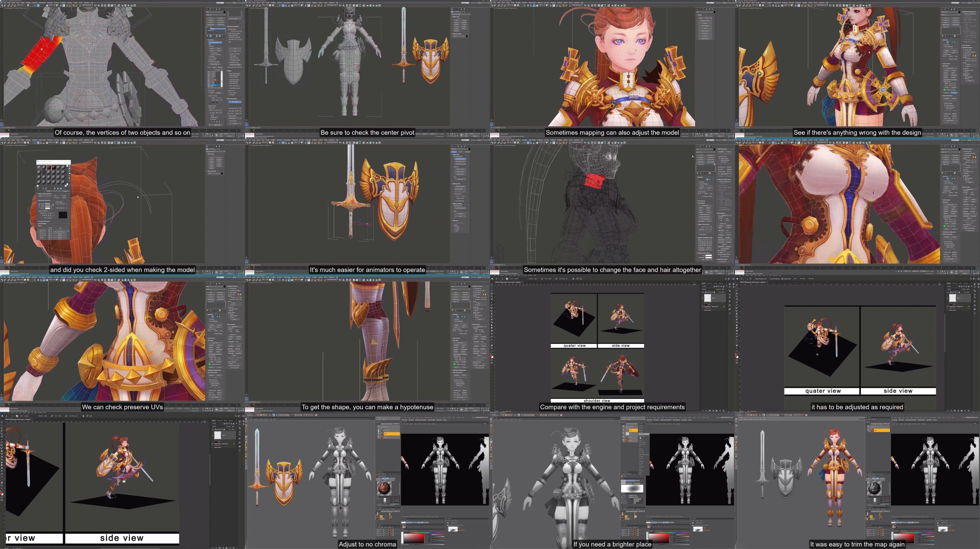The width and height of the screenshot is (980, 549).
Task: Click the Diffuse color swatch in Material Editor
Action: (x=47, y=206)
